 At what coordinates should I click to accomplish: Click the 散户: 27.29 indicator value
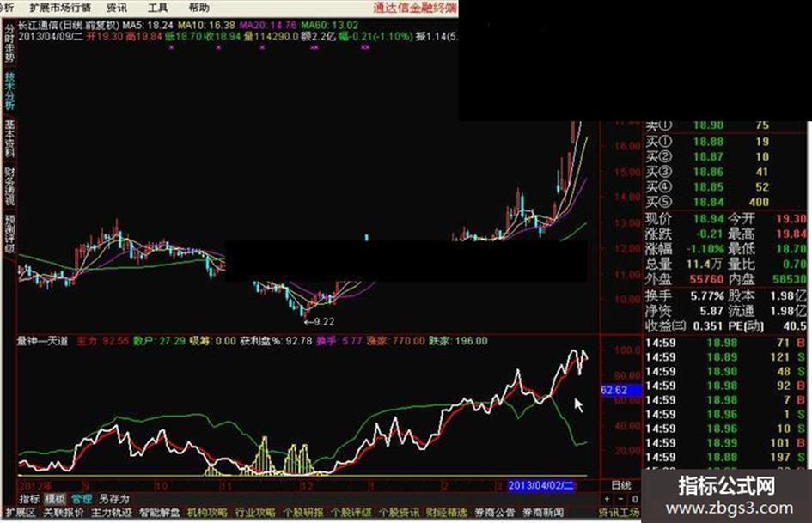[x=159, y=341]
